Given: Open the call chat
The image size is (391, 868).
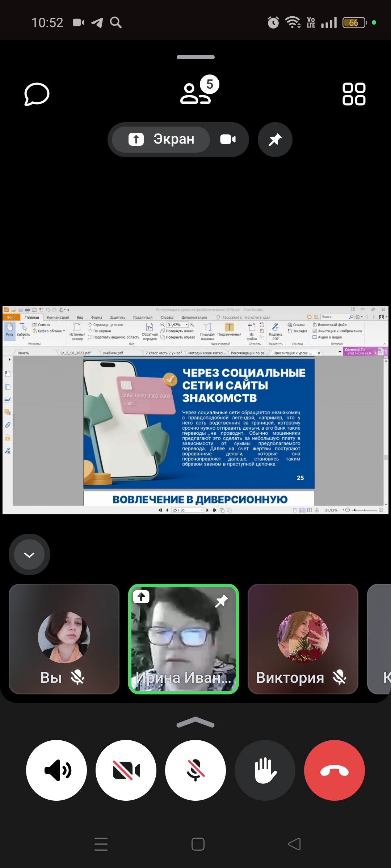Looking at the screenshot, I should click(37, 94).
